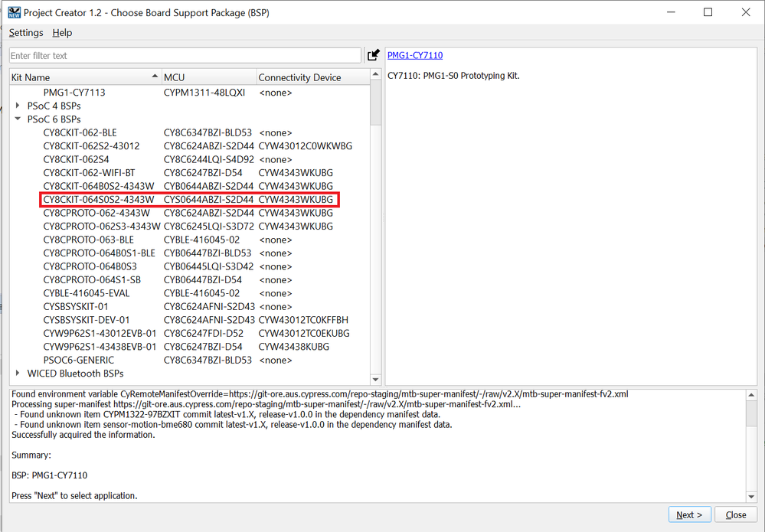
Task: Open the Settings menu
Action: pyautogui.click(x=26, y=33)
